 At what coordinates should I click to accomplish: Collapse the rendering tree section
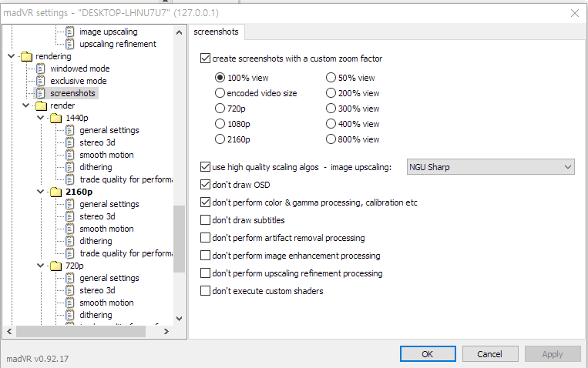11,56
